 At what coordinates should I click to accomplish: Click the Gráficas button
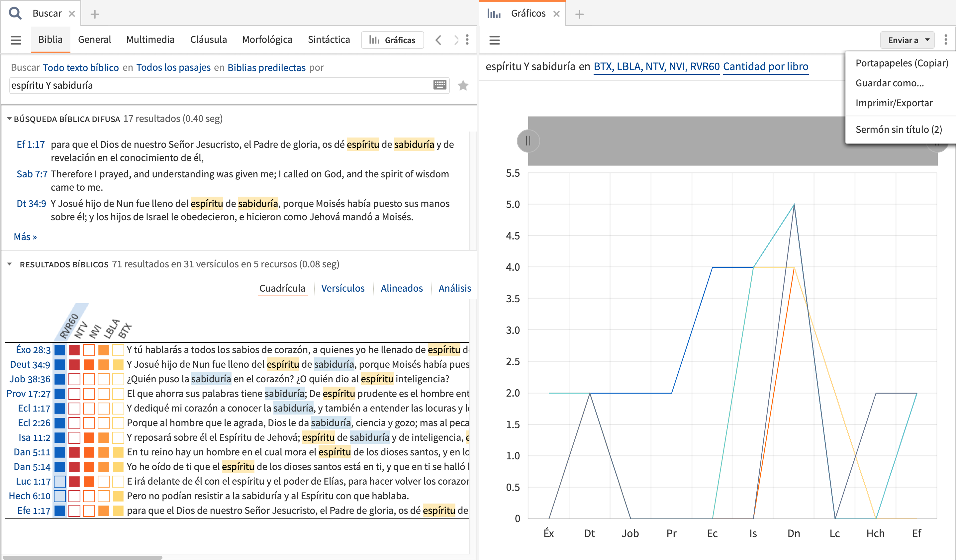click(392, 40)
